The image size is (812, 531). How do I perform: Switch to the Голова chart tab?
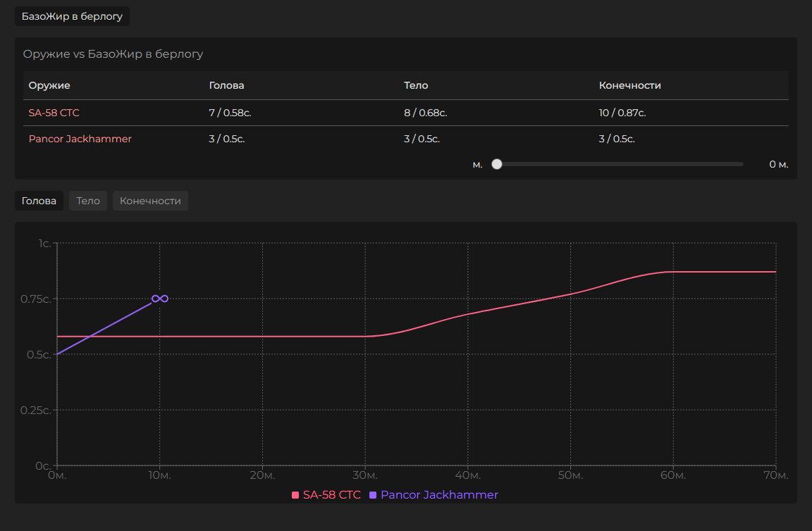click(x=39, y=201)
